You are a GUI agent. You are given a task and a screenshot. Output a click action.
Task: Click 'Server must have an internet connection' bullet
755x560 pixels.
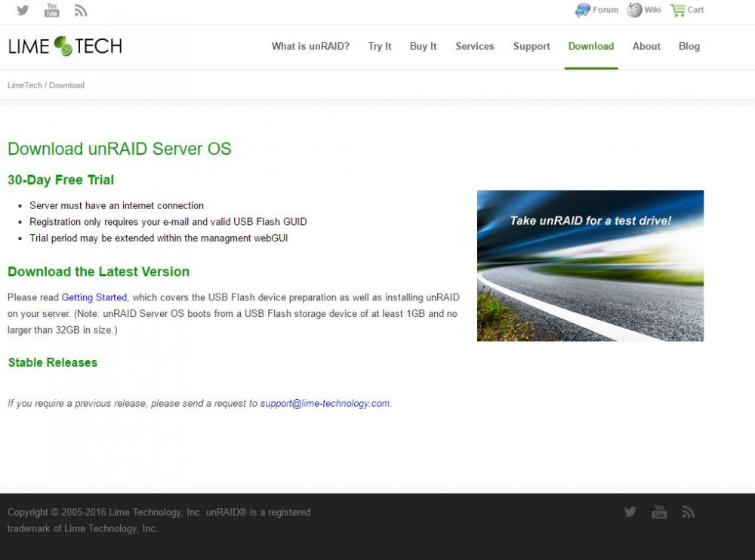click(x=116, y=205)
